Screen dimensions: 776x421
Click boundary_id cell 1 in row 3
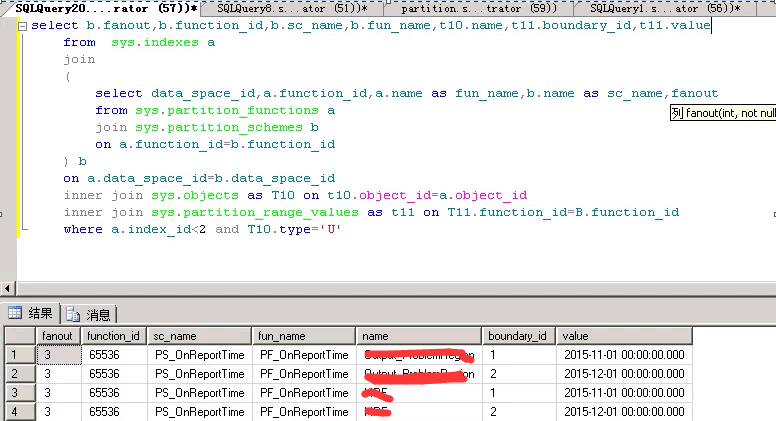pyautogui.click(x=519, y=393)
